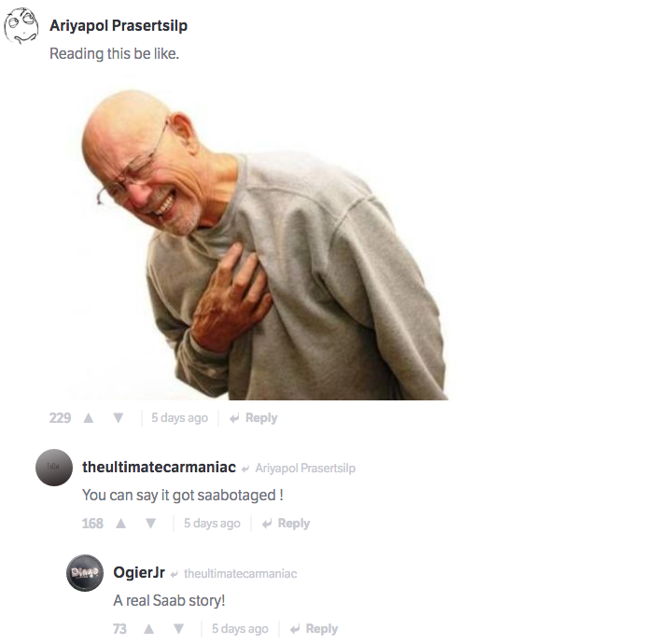Viewport: 657px width, 644px height.
Task: Upvote theultimatecarmaniac's saabotaged comment
Action: click(x=121, y=524)
